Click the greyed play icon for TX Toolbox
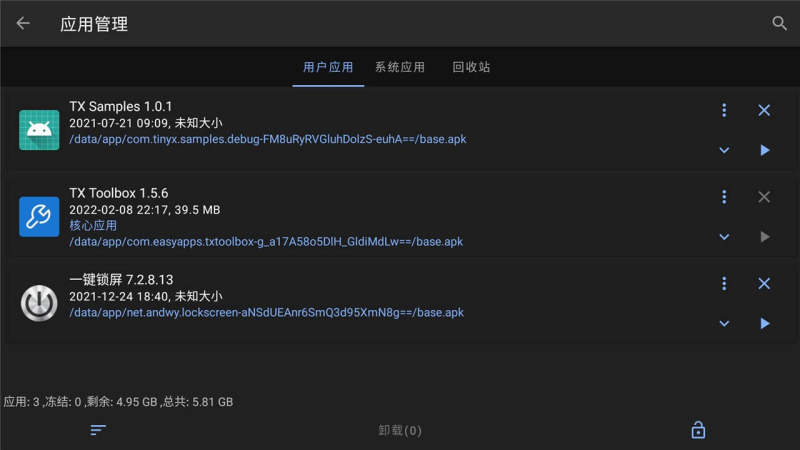800x450 pixels. pos(765,237)
